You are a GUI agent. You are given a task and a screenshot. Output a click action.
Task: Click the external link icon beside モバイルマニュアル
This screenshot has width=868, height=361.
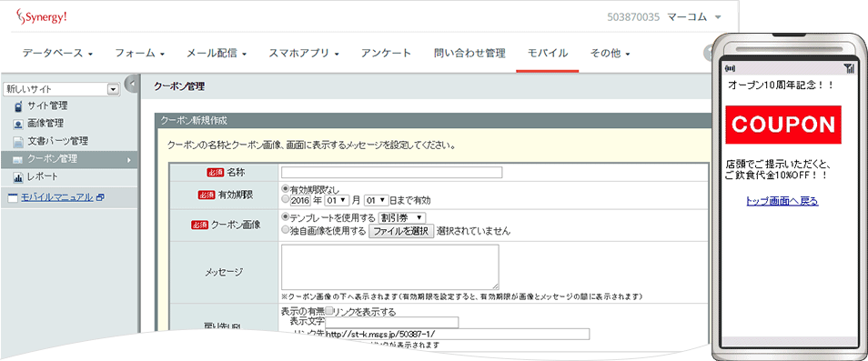coord(100,196)
